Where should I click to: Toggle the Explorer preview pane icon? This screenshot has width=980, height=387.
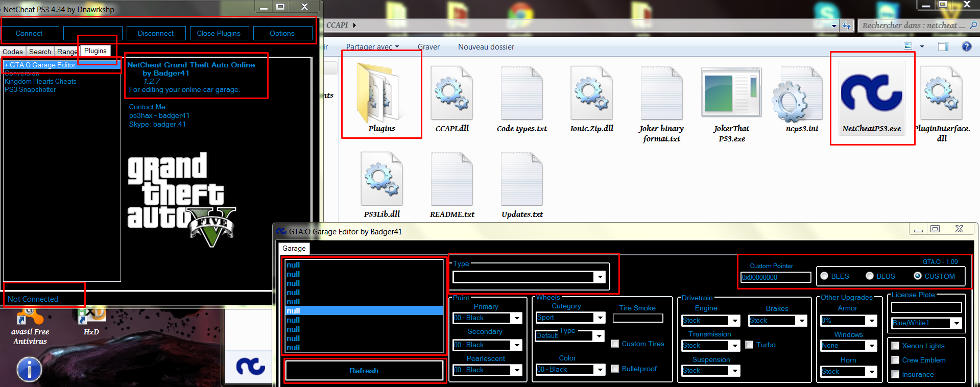pos(943,46)
